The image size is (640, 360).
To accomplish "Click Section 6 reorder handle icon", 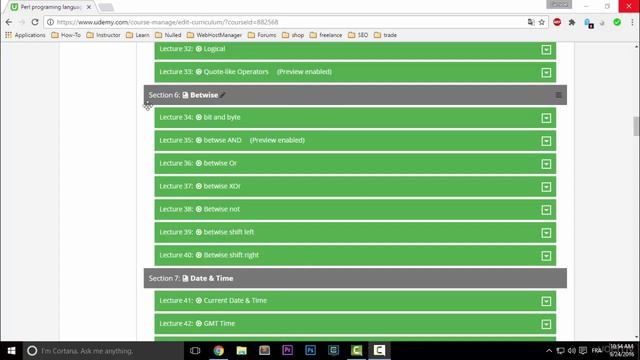I will pyautogui.click(x=558, y=95).
